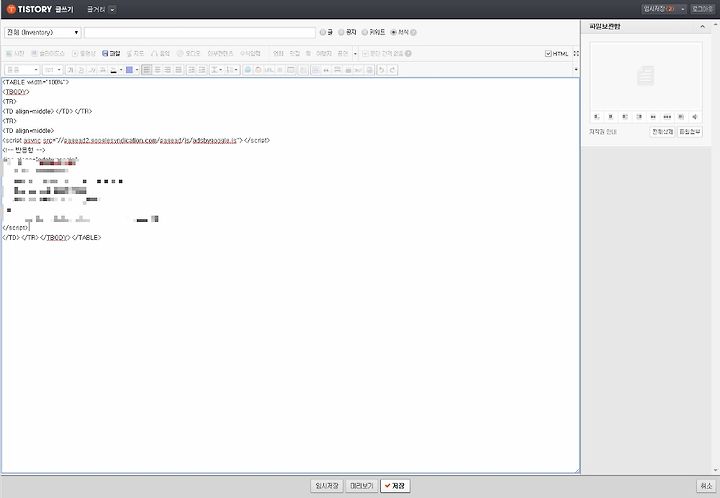This screenshot has width=720, height=498.
Task: Click the text color underline swatch
Action: 113,70
